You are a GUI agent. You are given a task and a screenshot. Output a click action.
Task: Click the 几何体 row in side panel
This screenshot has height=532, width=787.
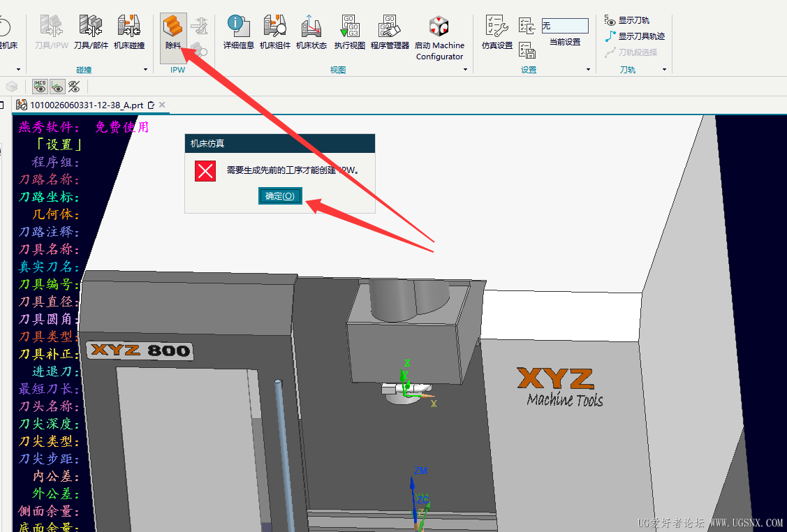(x=55, y=214)
